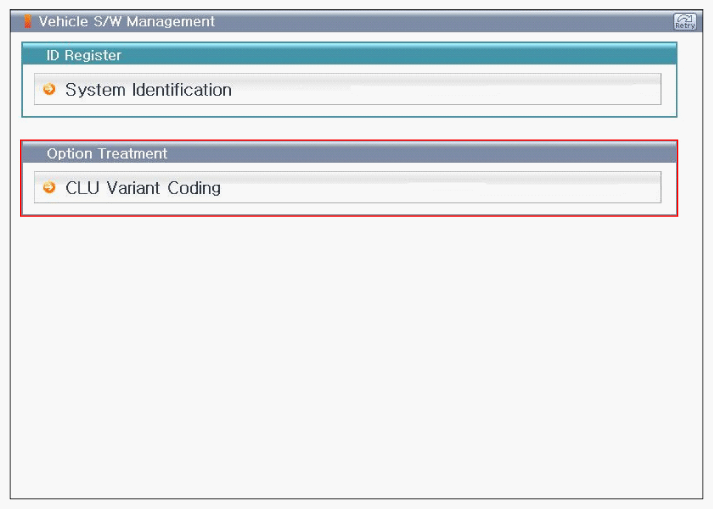
Task: Click the blank right part of Option Treatment header
Action: 500,153
